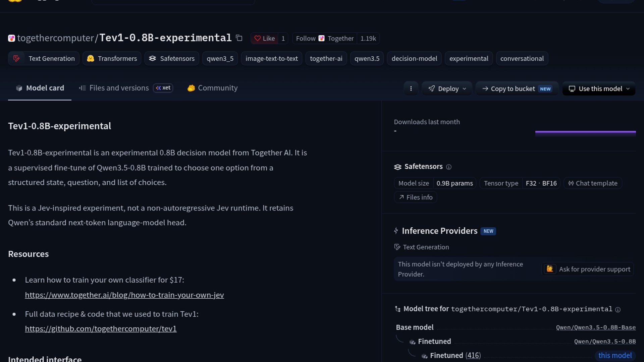644x362 pixels.
Task: Open the Finetuned 416 models list
Action: [473, 356]
